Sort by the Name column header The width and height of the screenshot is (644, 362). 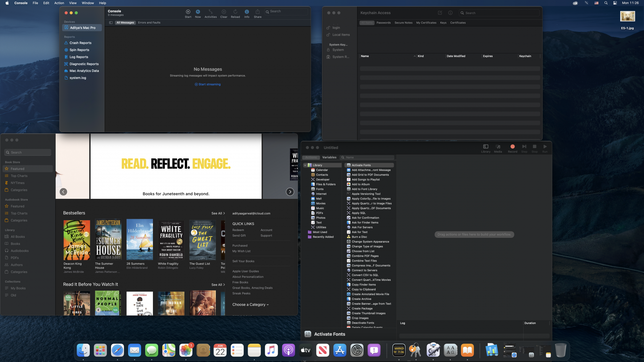[x=388, y=56]
